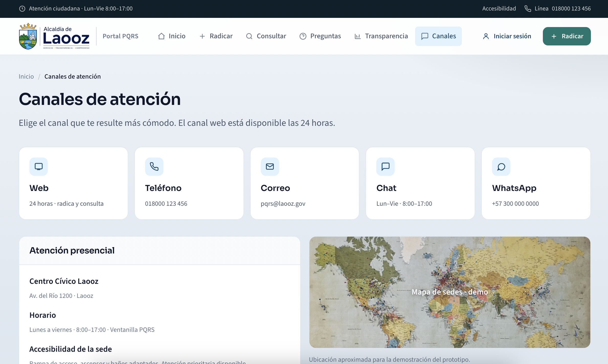
Task: Click the Chat card title
Action: [x=386, y=188]
